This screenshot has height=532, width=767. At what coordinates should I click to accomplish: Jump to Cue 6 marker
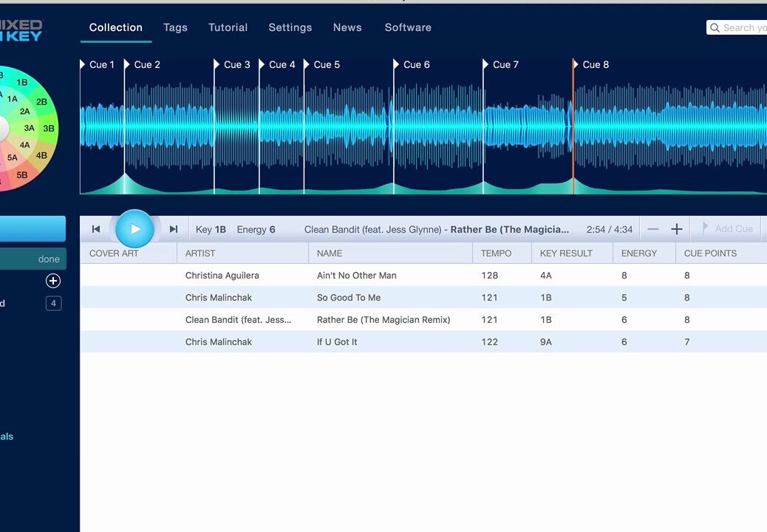(412, 64)
